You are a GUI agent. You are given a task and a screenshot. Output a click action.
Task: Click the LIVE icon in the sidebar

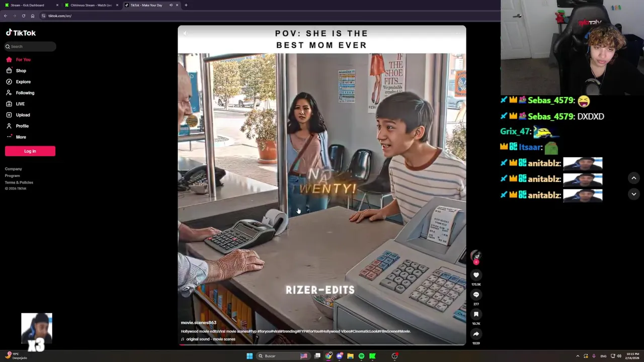click(x=9, y=104)
